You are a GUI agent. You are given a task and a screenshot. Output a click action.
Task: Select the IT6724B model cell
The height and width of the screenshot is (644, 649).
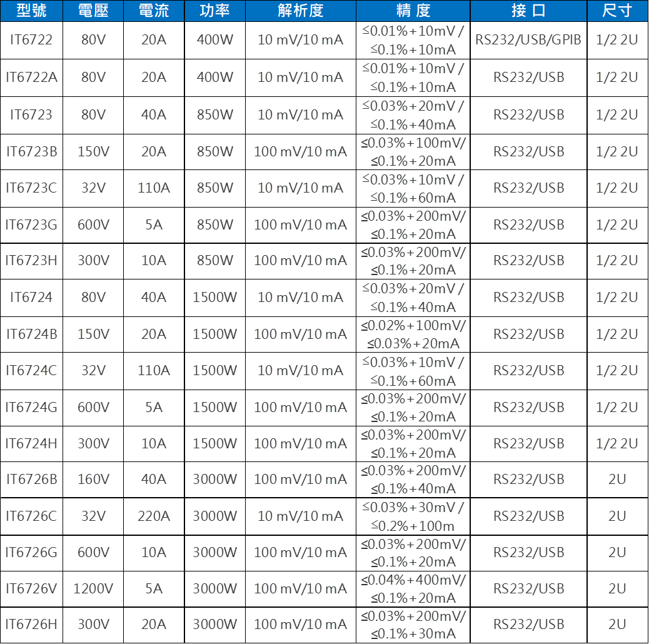[x=31, y=334]
